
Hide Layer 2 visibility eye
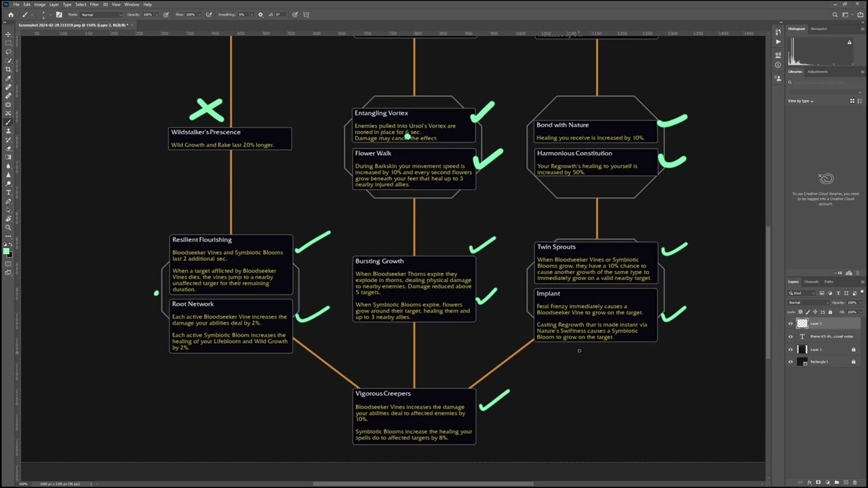point(790,324)
